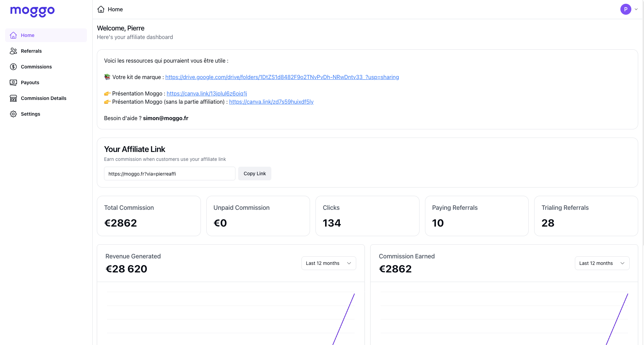Expand the account menu chevron
The image size is (644, 345).
point(636,9)
